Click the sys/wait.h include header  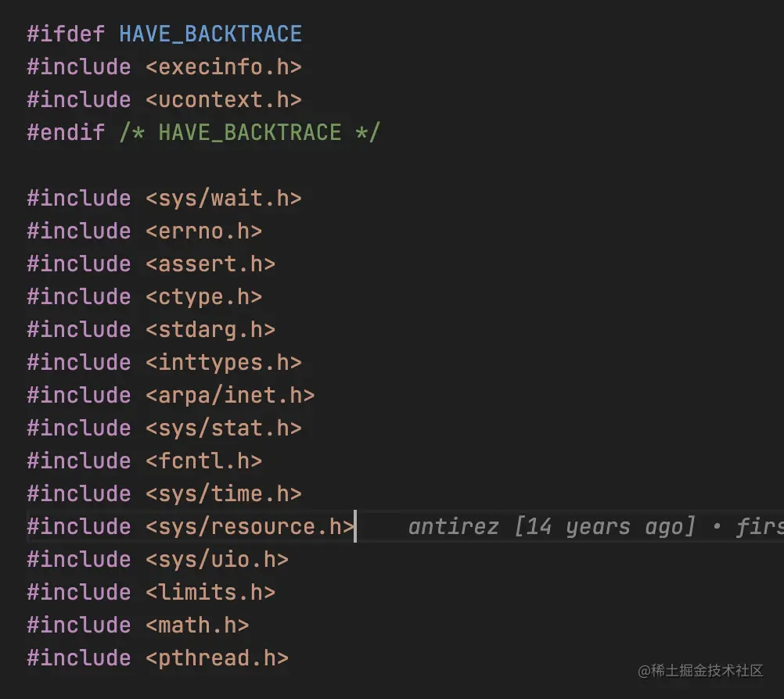[223, 198]
